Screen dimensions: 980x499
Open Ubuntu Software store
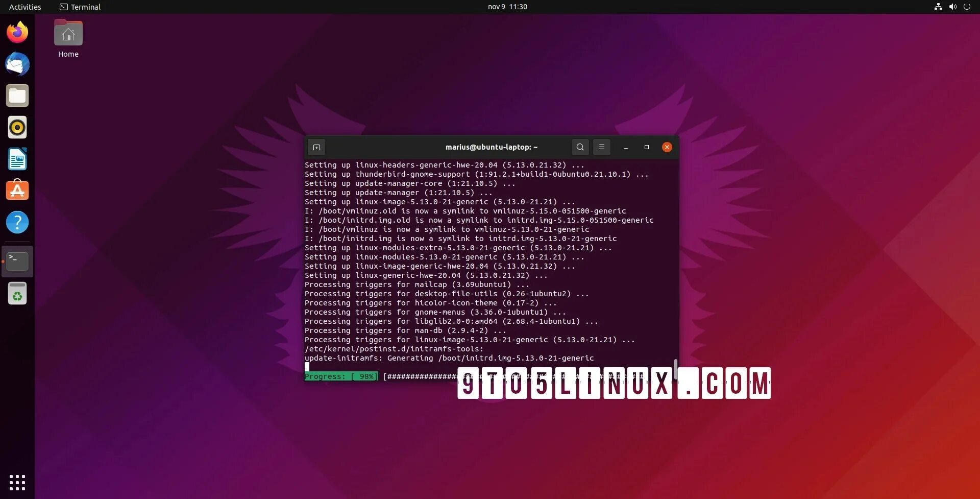pos(17,191)
